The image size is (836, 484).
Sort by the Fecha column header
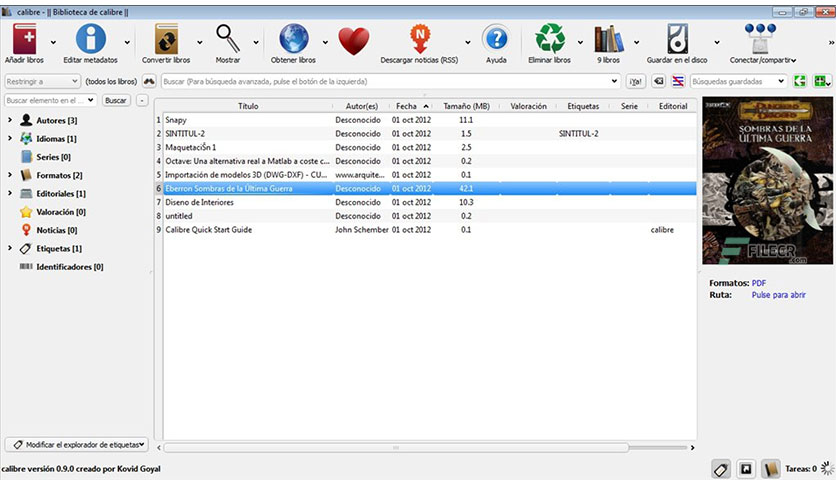411,106
